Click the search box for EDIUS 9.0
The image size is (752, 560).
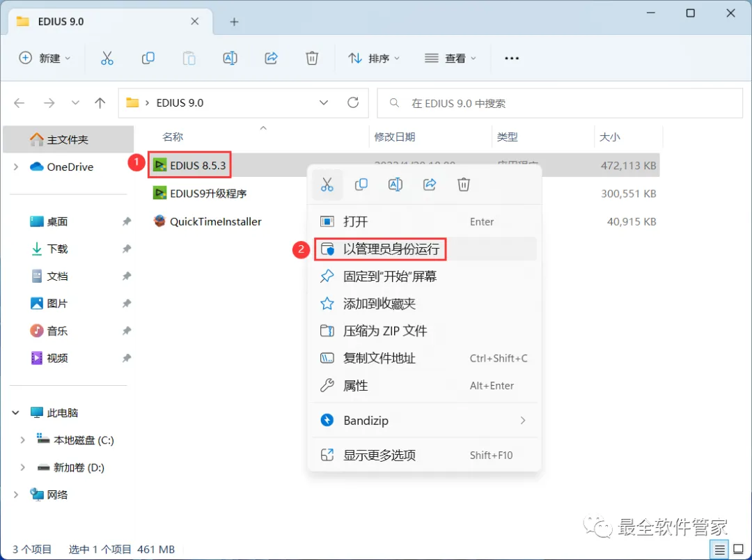pos(560,102)
